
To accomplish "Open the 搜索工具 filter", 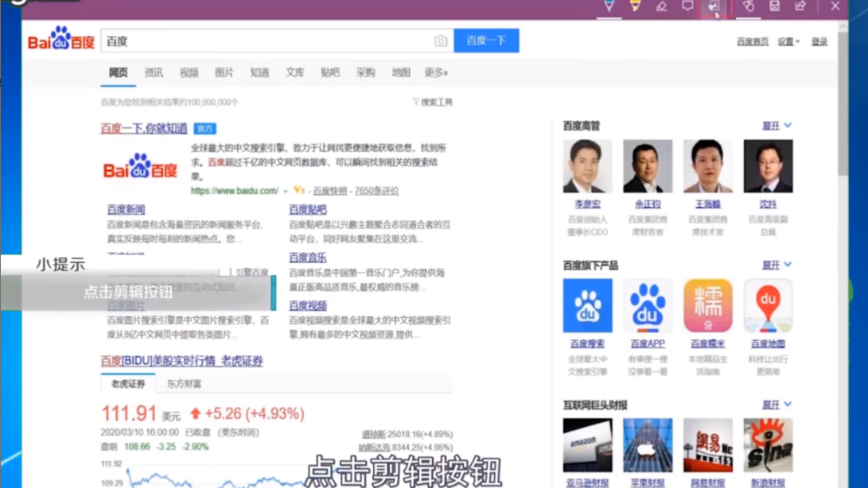I will (x=432, y=102).
